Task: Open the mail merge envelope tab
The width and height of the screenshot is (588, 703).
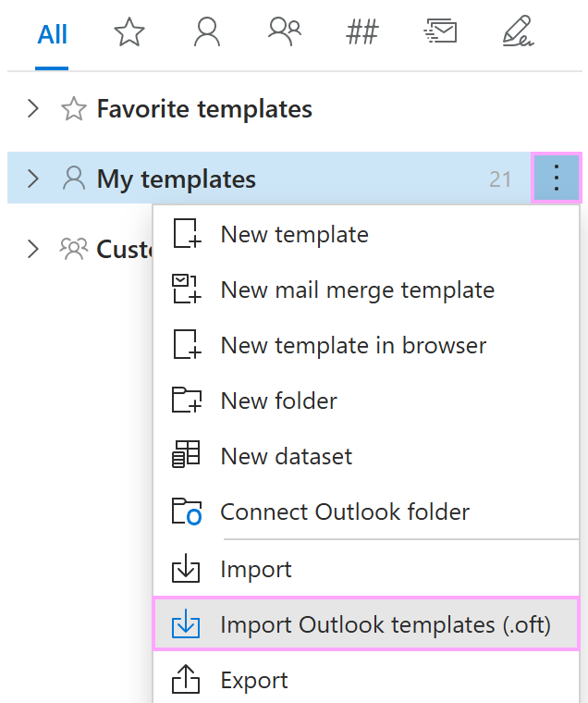Action: click(x=440, y=31)
